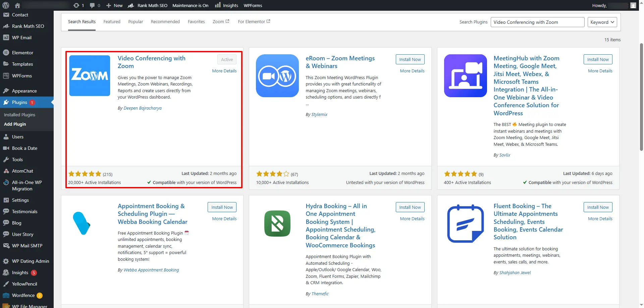Open the Keyword search type dropdown
The image size is (644, 308).
602,22
